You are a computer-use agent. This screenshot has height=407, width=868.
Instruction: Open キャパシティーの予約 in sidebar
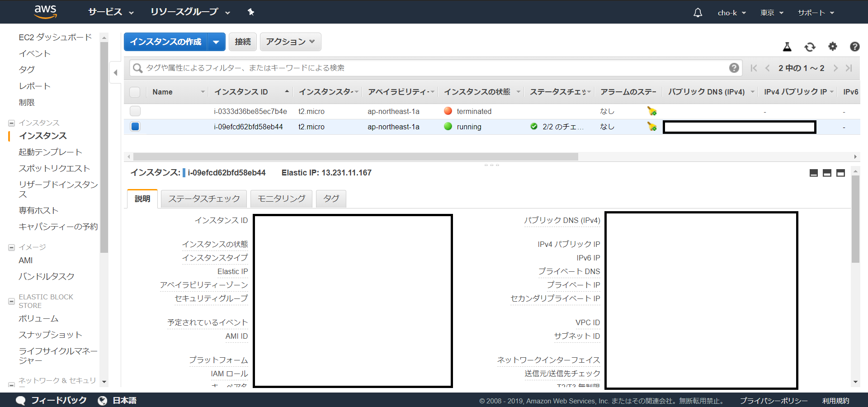58,227
